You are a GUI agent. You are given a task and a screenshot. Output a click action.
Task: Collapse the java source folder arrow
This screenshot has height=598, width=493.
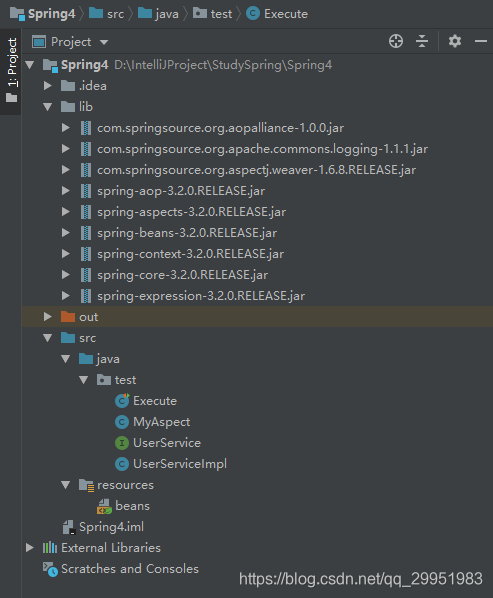[x=66, y=359]
